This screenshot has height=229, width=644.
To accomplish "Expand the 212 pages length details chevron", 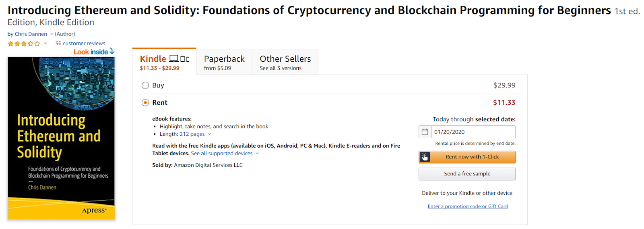I will click(x=209, y=134).
